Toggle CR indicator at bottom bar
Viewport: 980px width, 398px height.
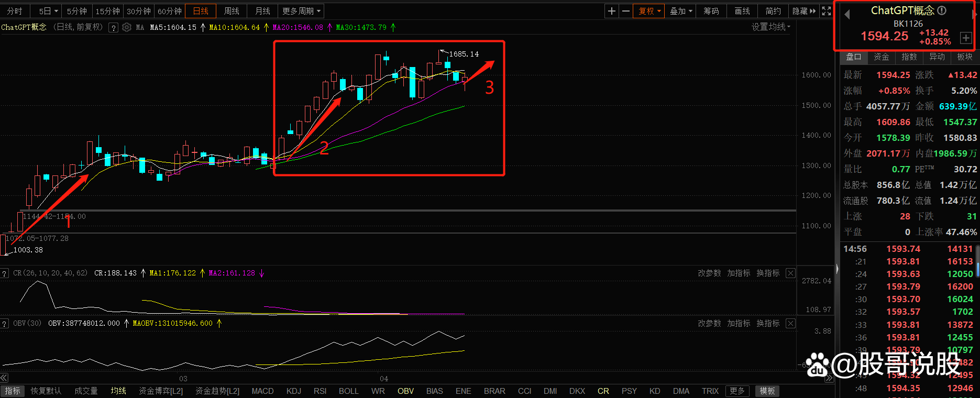click(603, 391)
